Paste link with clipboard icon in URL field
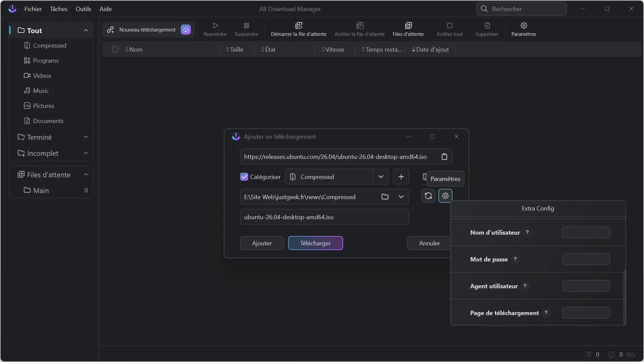 444,157
